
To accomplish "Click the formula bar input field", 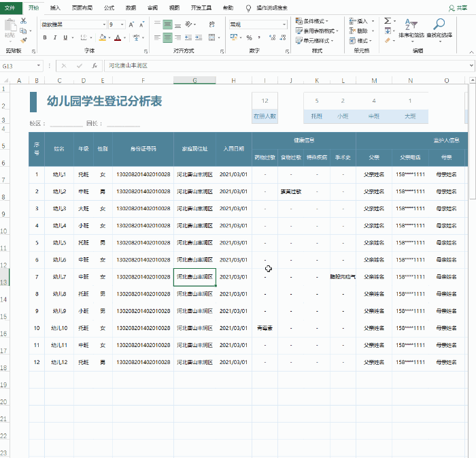I will coord(286,65).
